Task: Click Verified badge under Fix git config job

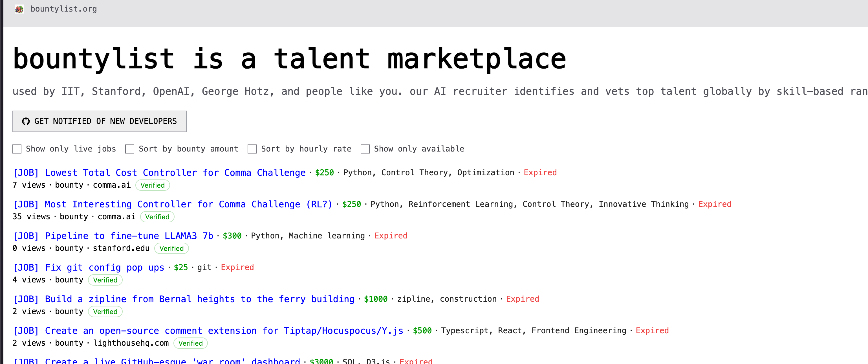Action: tap(105, 280)
